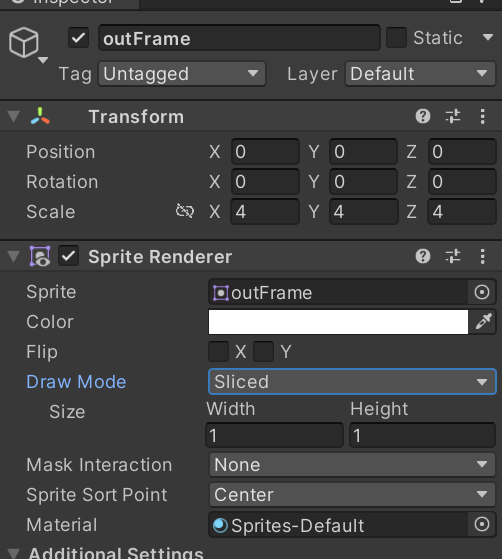This screenshot has height=559, width=502.
Task: Click the Sprites-Default material field
Action: [x=338, y=525]
